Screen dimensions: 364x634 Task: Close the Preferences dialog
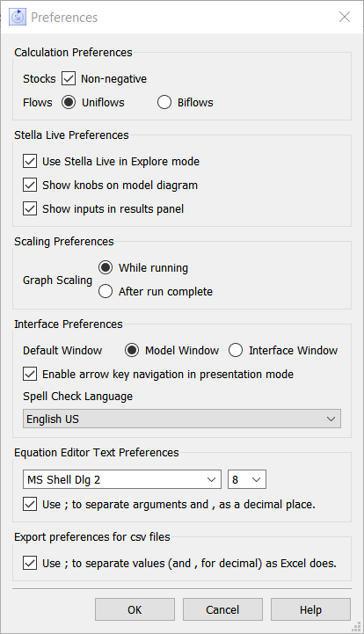pos(345,17)
